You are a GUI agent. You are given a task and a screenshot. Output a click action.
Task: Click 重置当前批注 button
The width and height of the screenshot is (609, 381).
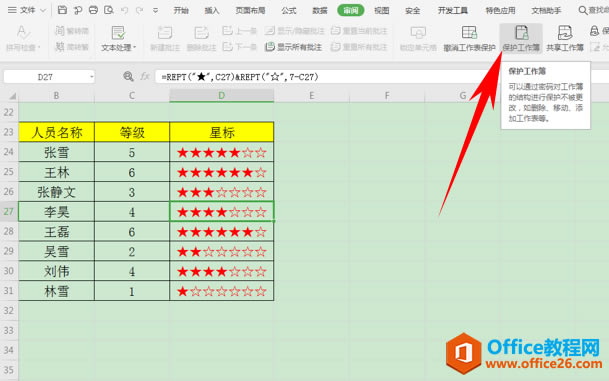coord(359,30)
